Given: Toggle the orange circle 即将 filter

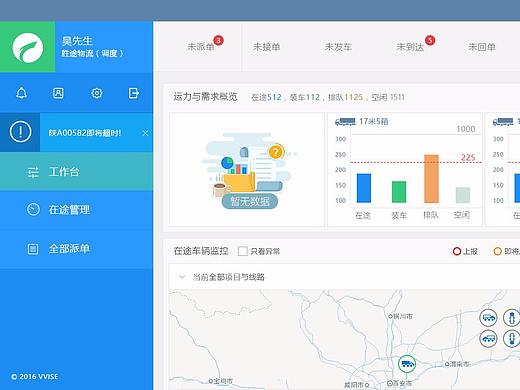Looking at the screenshot, I should click(x=497, y=251).
